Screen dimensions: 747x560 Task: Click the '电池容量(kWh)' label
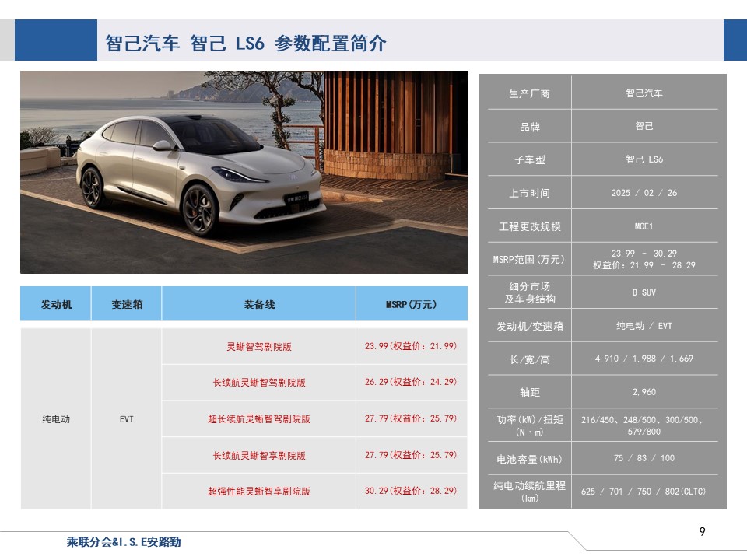529,459
